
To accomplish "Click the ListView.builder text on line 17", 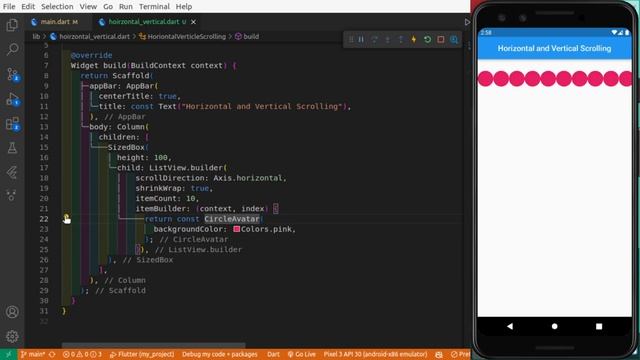I will click(x=186, y=168).
